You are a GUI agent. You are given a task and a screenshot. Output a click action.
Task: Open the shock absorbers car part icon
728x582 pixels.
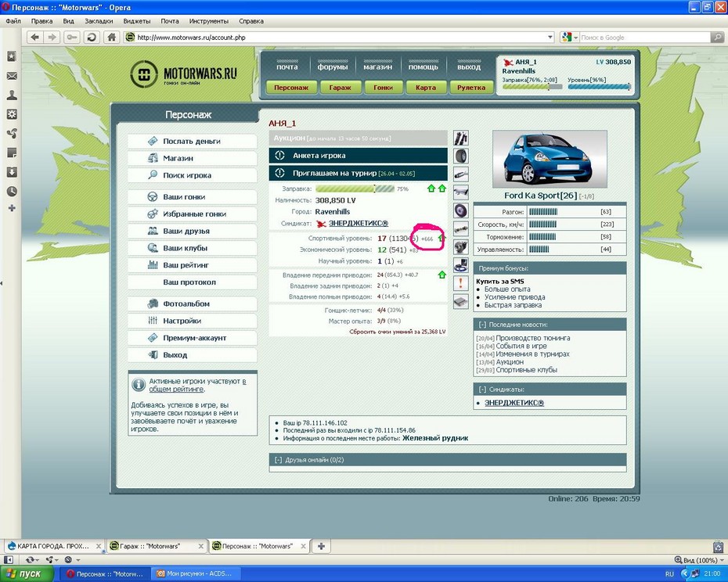(x=460, y=138)
